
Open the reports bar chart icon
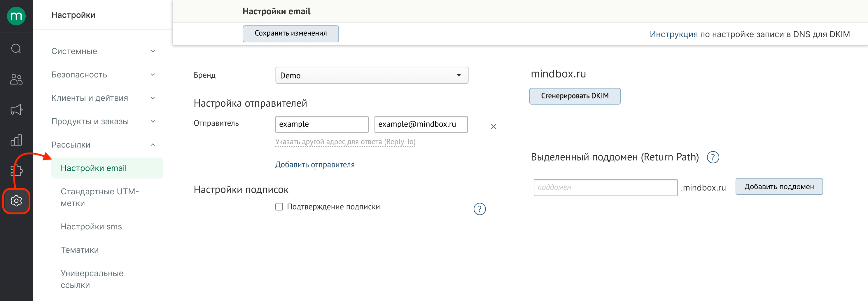pyautogui.click(x=16, y=140)
